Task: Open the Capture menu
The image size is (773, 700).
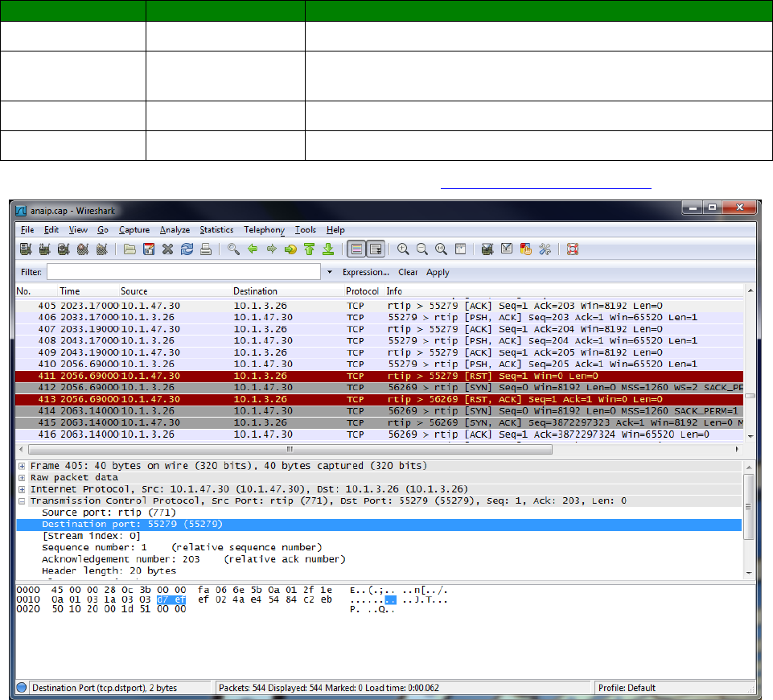Action: click(x=134, y=230)
